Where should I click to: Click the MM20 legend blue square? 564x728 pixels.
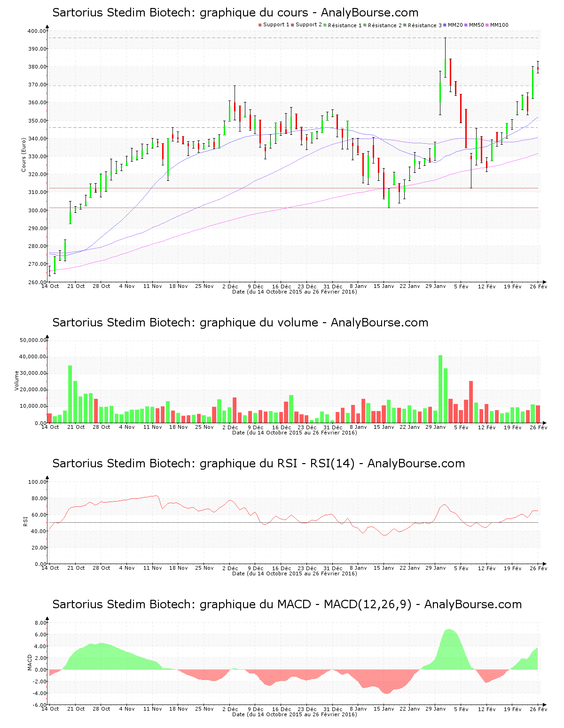pyautogui.click(x=445, y=25)
